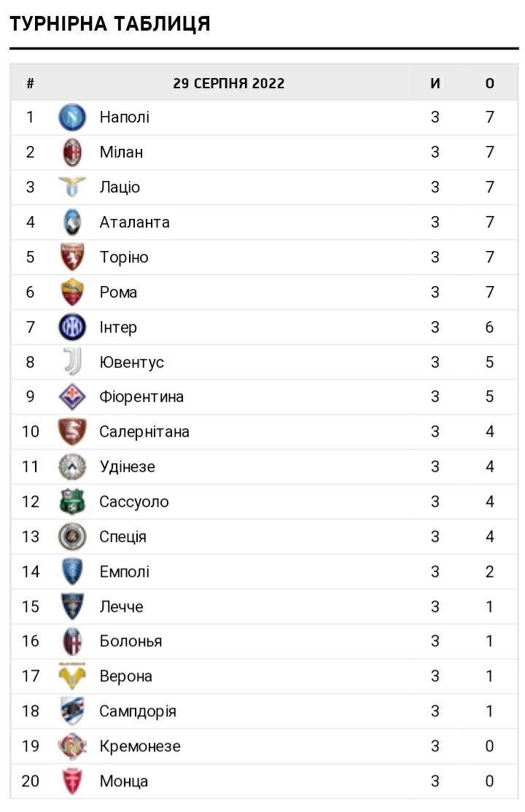Click the 'Турнірна таблиця' heading

click(x=110, y=24)
